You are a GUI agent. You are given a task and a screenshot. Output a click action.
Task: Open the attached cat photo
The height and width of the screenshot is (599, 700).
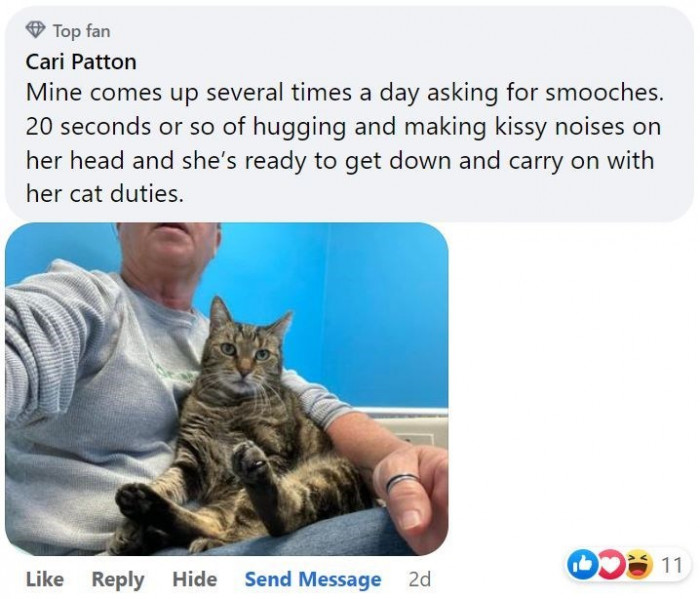coord(226,389)
